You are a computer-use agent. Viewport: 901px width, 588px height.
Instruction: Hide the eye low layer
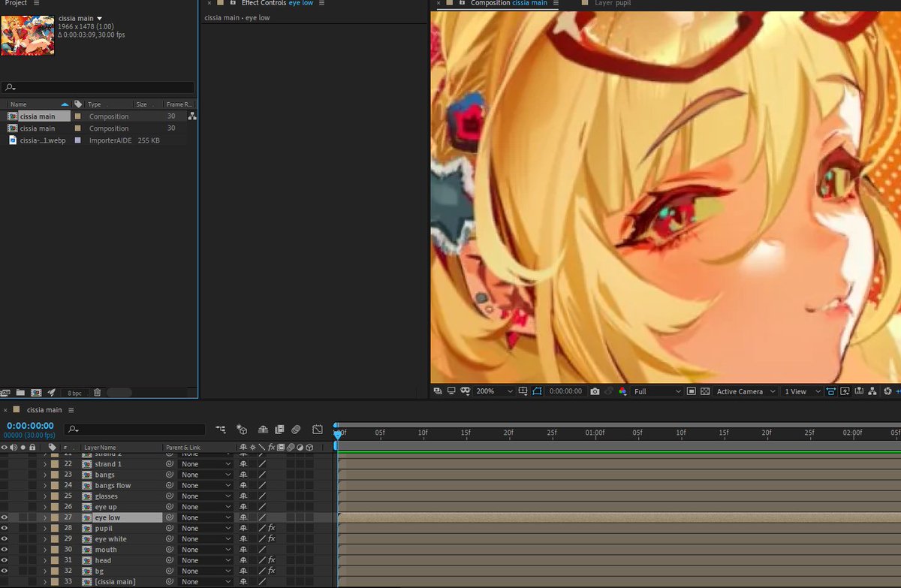click(x=5, y=517)
